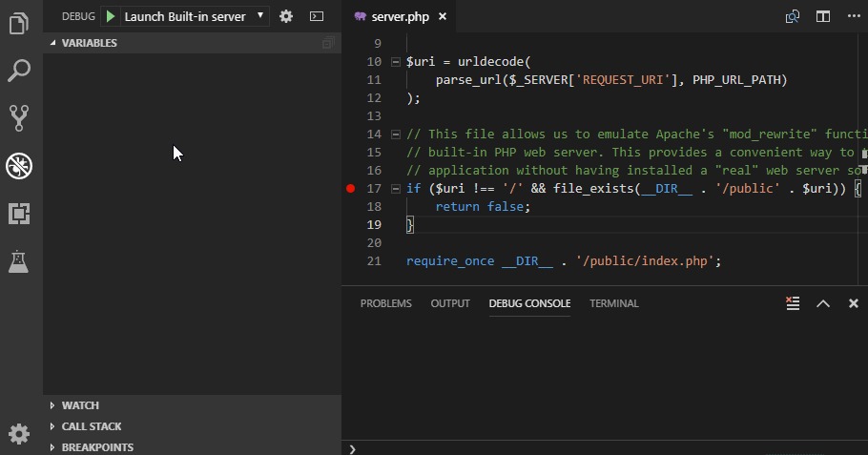Expand the Watch section
This screenshot has height=455, width=868.
tap(192, 405)
